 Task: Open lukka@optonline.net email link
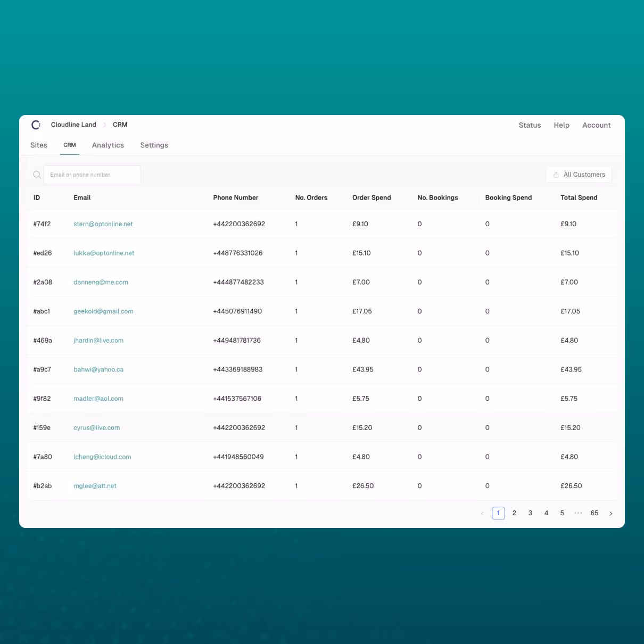click(104, 253)
